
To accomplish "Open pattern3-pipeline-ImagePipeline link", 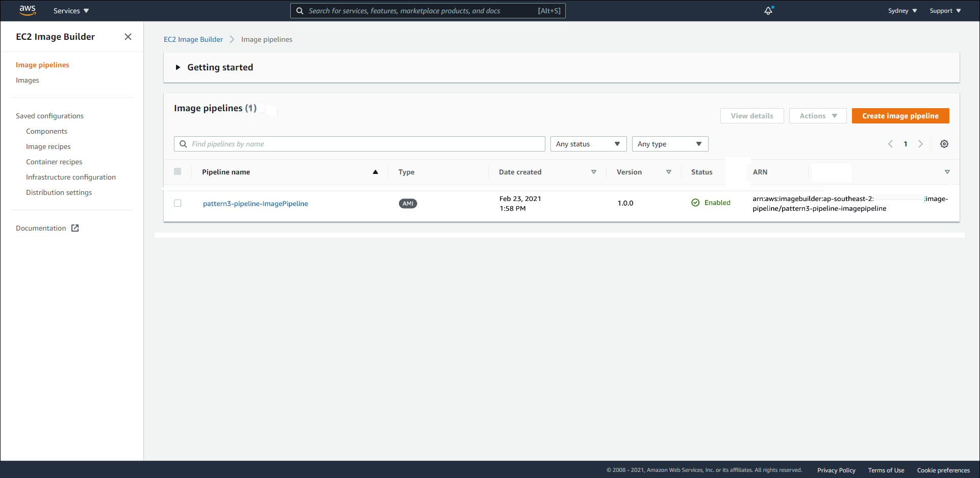I will [256, 204].
